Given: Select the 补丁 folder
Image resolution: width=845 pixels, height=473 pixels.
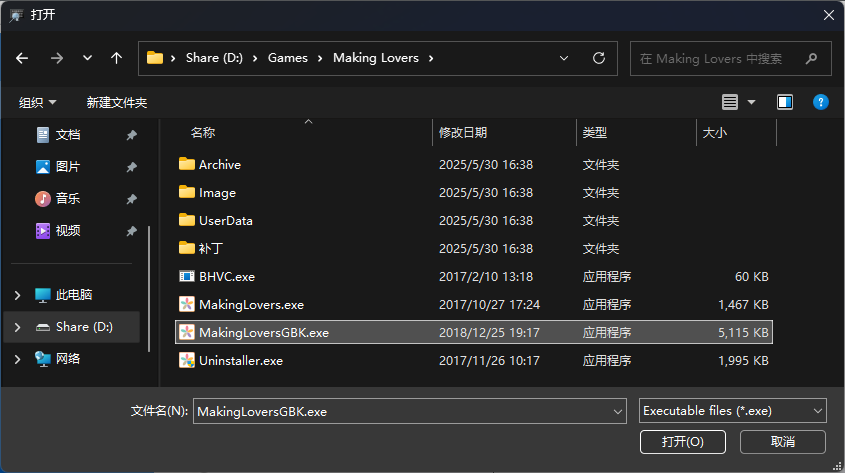Looking at the screenshot, I should [210, 248].
